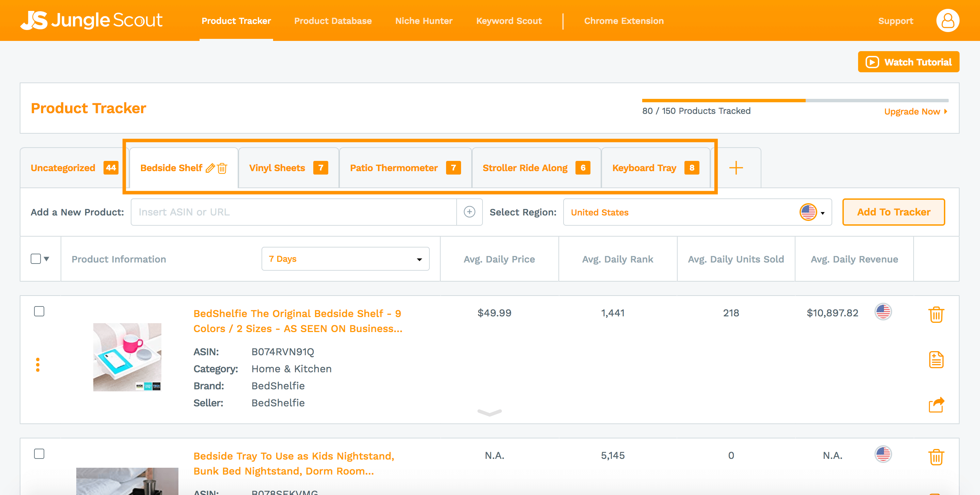Delete BedShelfie product with trash icon
This screenshot has height=495, width=980.
click(x=936, y=315)
